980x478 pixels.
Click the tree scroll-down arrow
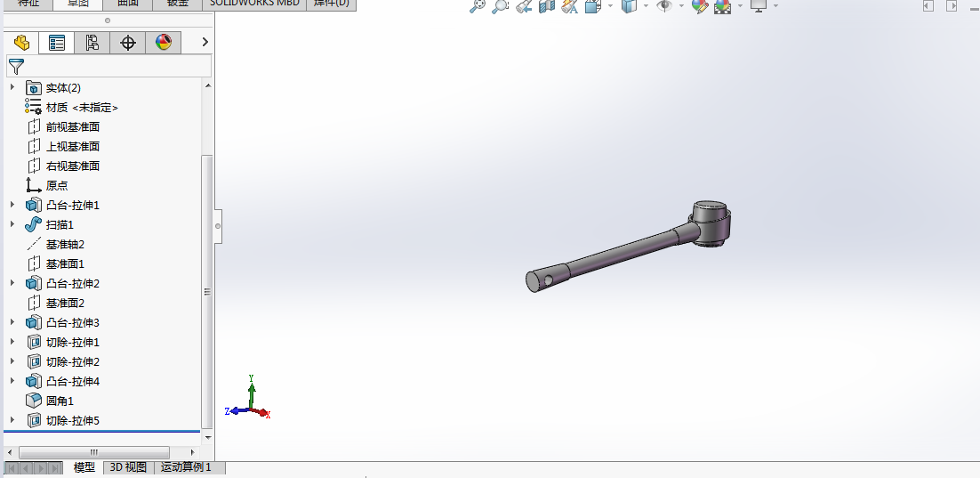coord(208,438)
